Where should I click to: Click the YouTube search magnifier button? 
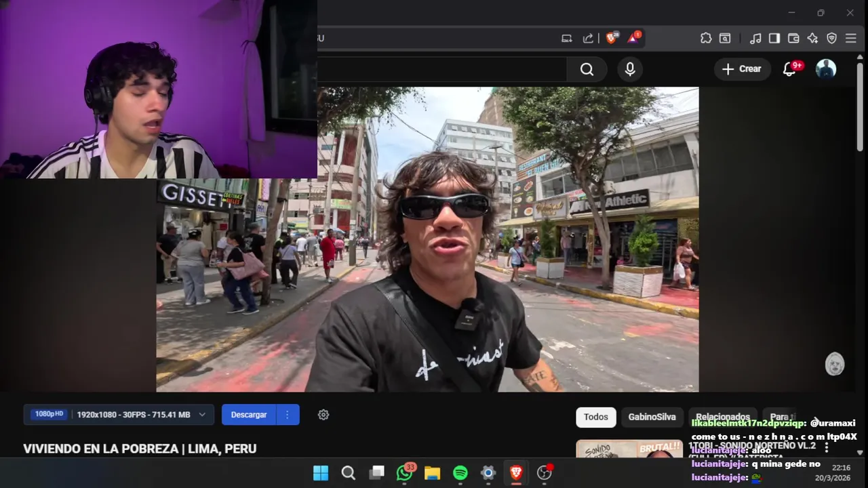coord(587,69)
